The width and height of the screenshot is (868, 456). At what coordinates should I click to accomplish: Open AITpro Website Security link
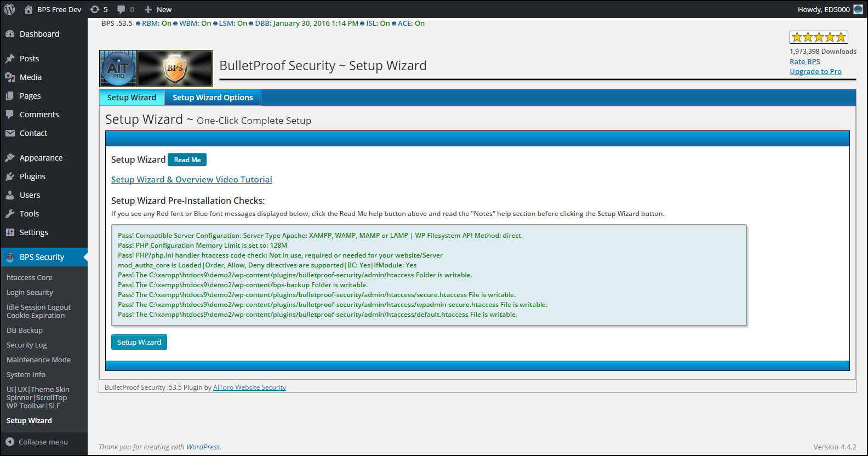[x=249, y=387]
